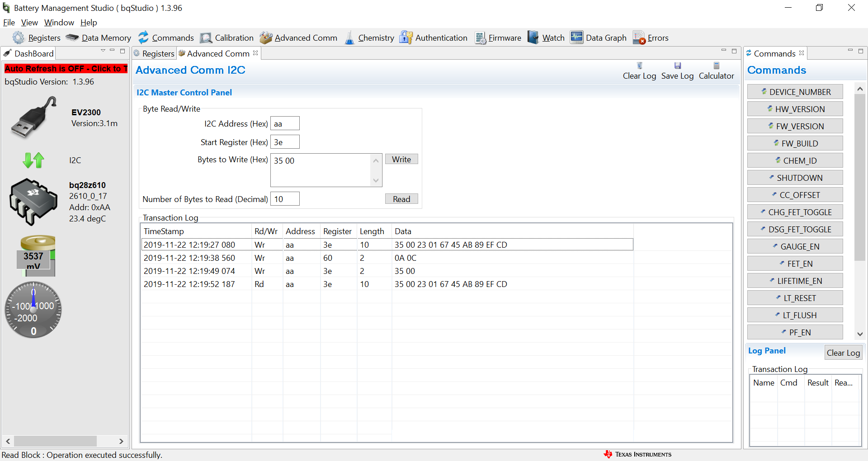Click the DashBoard horizontal scroll right arrow

pyautogui.click(x=121, y=441)
